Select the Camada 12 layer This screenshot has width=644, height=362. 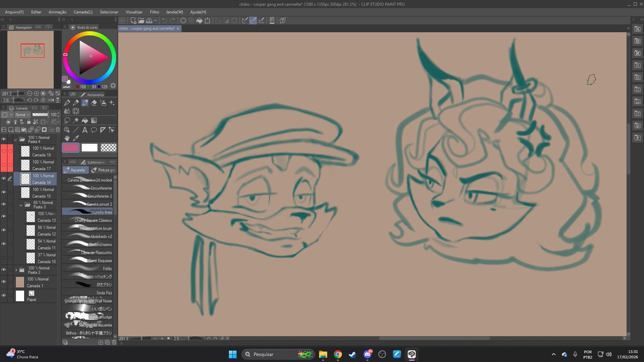coord(41,230)
